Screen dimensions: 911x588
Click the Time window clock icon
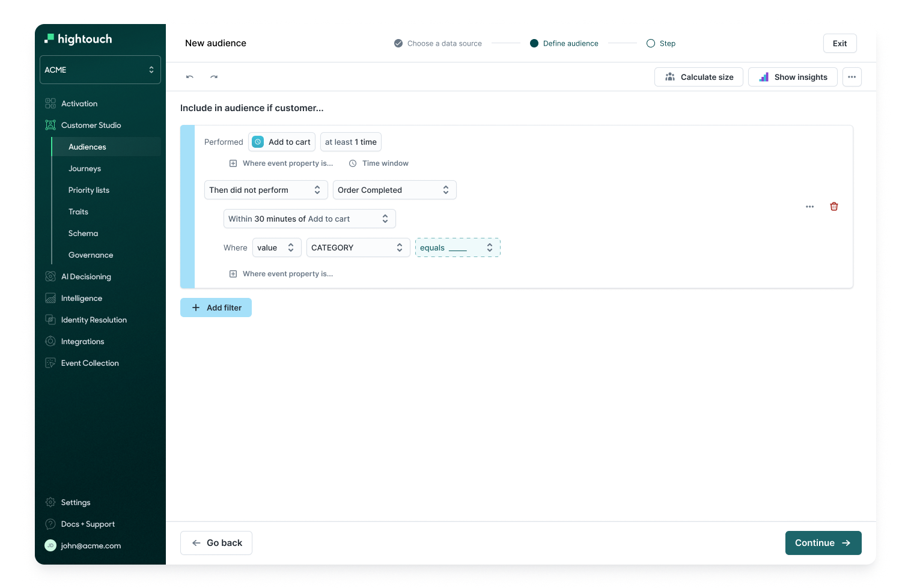[353, 163]
